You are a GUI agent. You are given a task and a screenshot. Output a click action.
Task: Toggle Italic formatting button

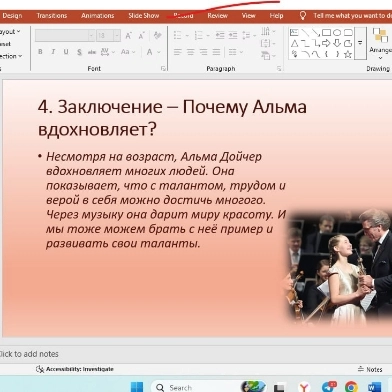pos(53,52)
